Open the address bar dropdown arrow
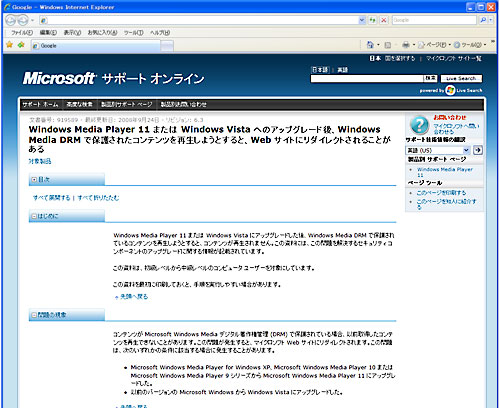 click(362, 20)
